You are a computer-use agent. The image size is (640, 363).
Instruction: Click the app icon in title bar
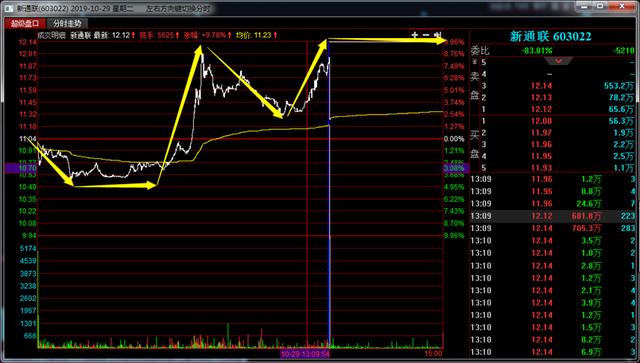(9, 8)
